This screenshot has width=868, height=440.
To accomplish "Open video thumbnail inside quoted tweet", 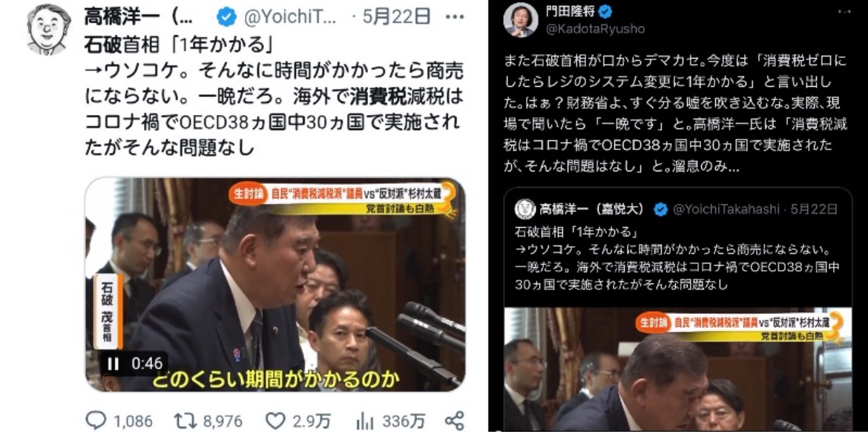I will click(677, 370).
